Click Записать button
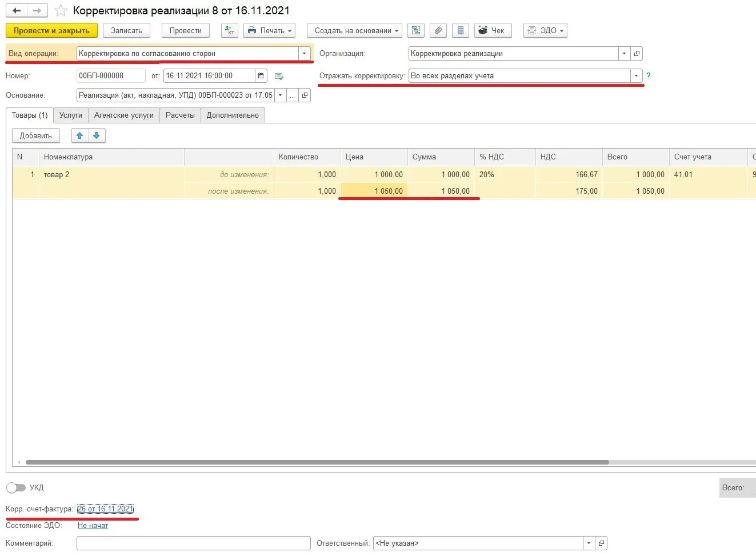 tap(126, 30)
